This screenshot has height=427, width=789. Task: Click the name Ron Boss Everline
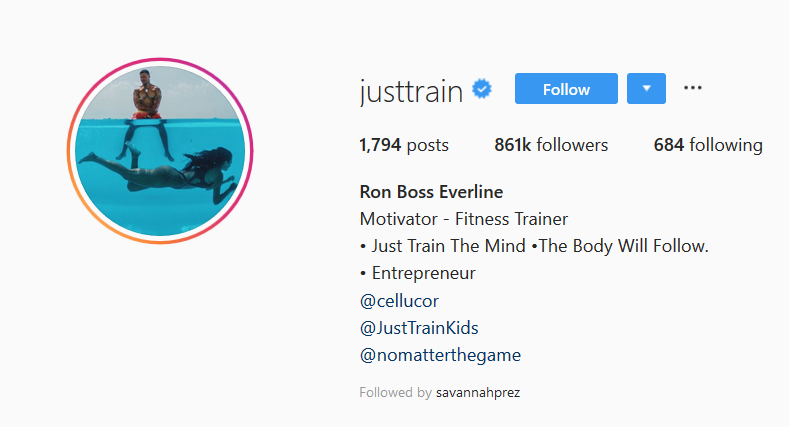click(x=431, y=192)
